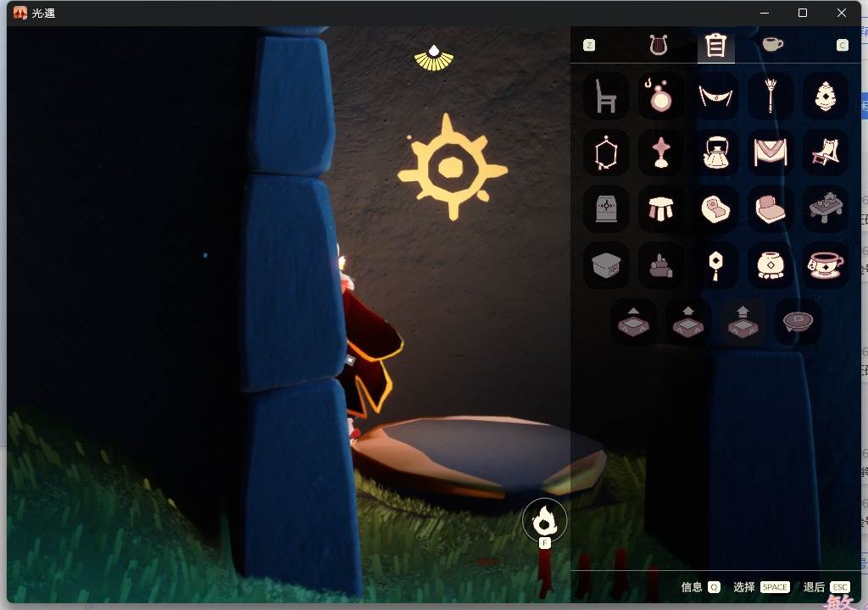
Task: Click the 光遇 app icon in title bar
Action: pos(20,13)
